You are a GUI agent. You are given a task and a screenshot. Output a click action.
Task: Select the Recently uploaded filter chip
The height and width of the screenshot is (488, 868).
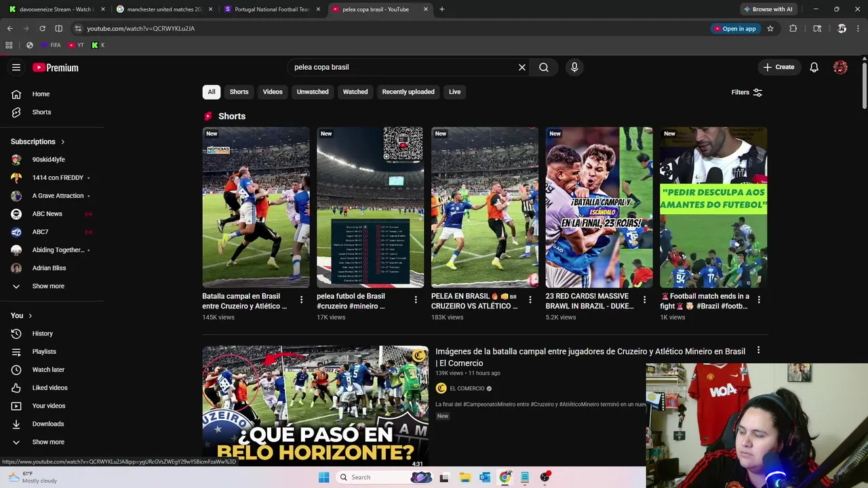pyautogui.click(x=408, y=92)
